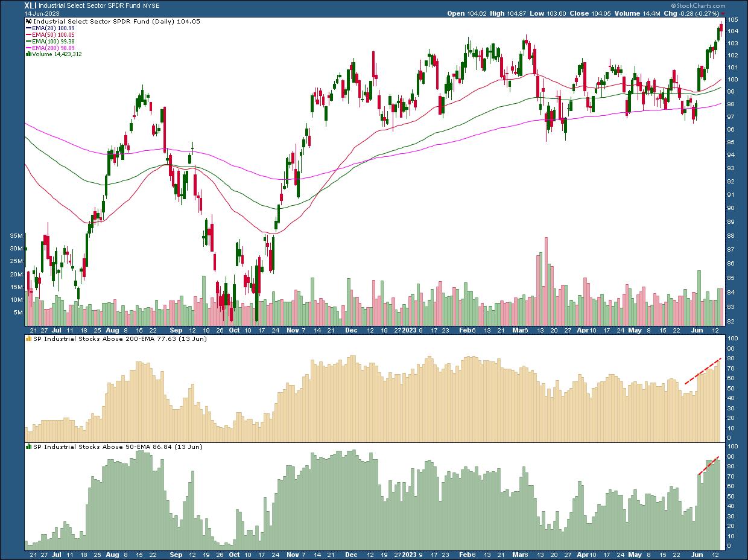Image resolution: width=748 pixels, height=560 pixels.
Task: Click the red down arrow beside Chg value
Action: tap(723, 13)
